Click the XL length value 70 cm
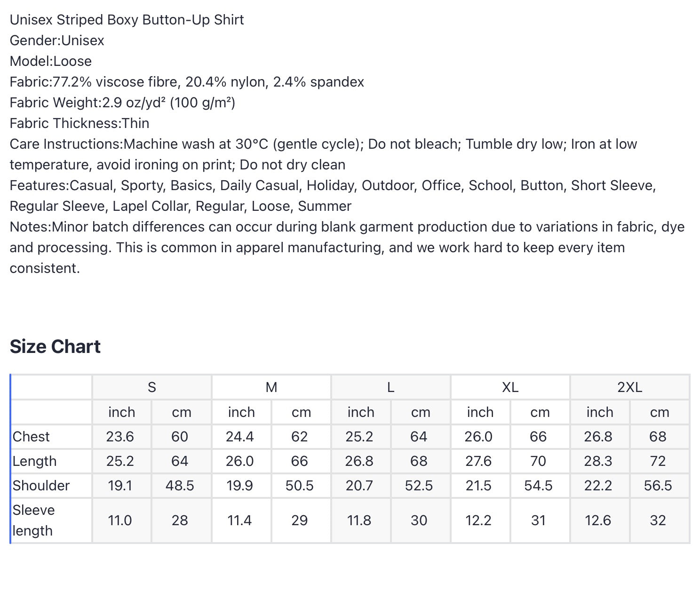This screenshot has width=700, height=600. tap(538, 461)
